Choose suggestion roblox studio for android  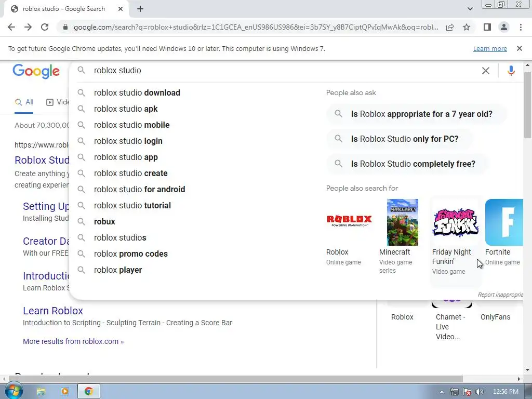coord(139,189)
